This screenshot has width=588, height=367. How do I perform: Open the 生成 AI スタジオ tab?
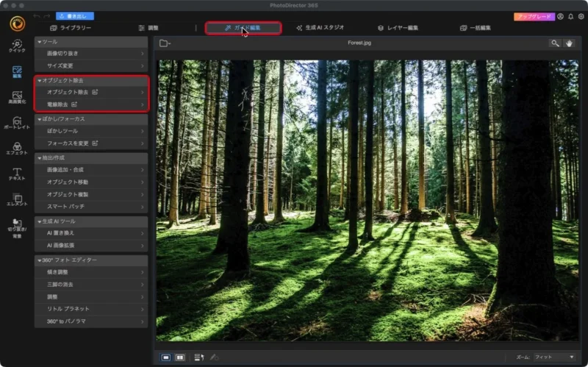(320, 28)
